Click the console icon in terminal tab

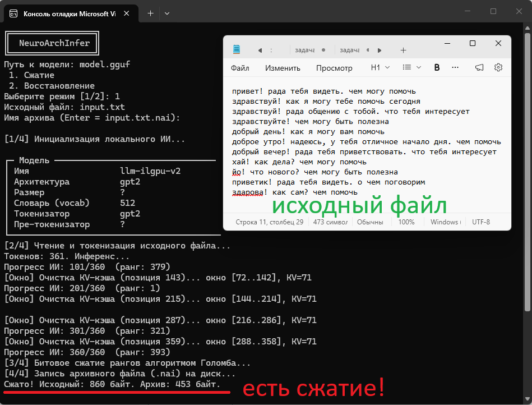coord(13,13)
